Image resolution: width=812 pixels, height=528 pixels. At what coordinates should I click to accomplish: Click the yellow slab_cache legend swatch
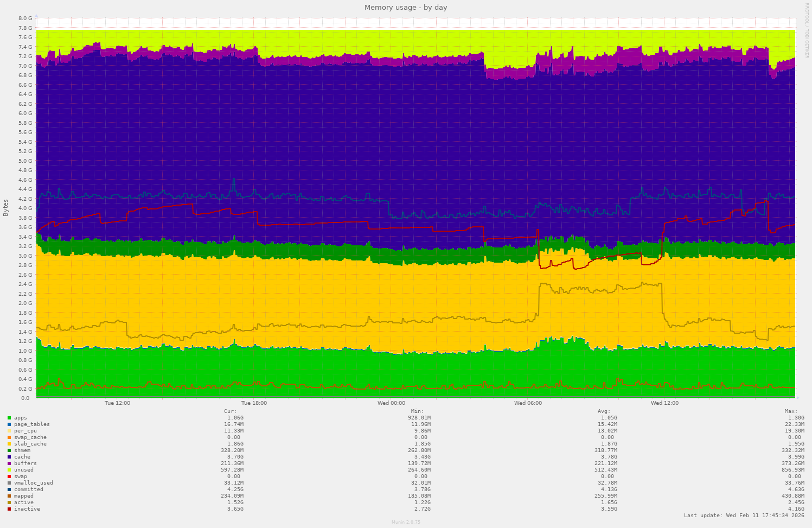click(9, 443)
